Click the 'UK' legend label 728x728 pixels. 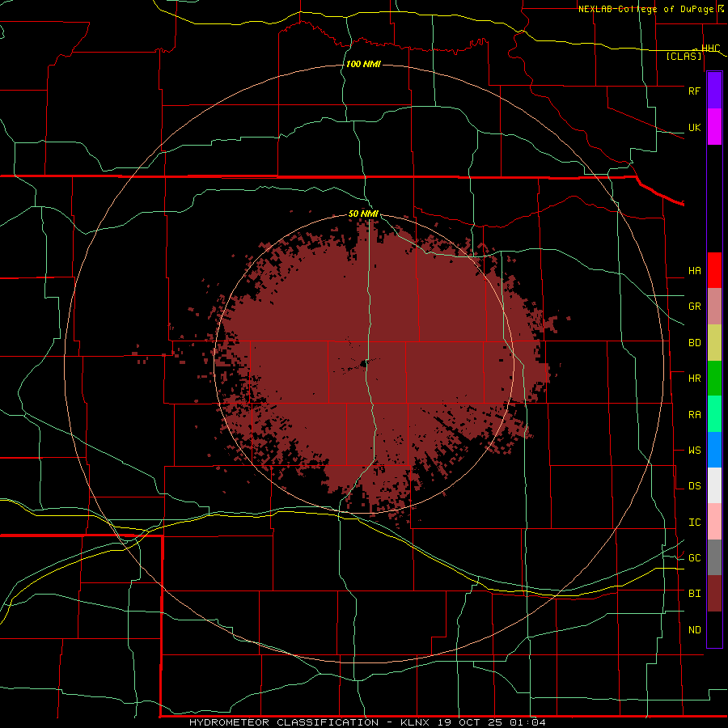(695, 127)
